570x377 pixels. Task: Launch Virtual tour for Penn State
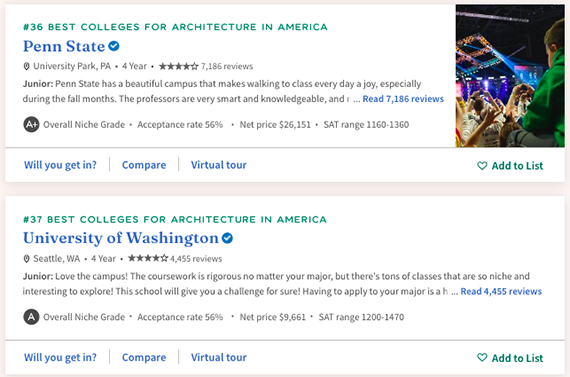click(219, 165)
